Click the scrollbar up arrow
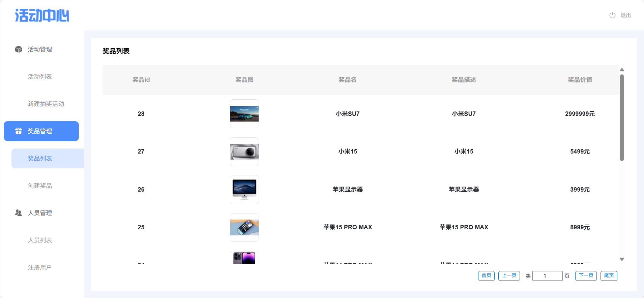The height and width of the screenshot is (298, 644). point(622,70)
